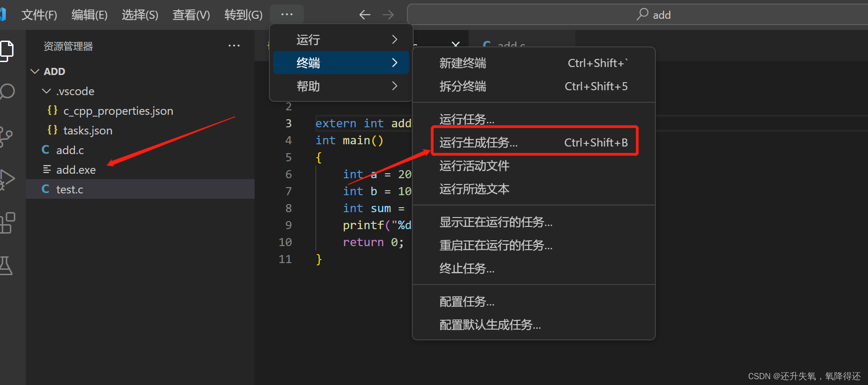Open the 文件(F) menu
Viewport: 868px width, 385px height.
(39, 15)
